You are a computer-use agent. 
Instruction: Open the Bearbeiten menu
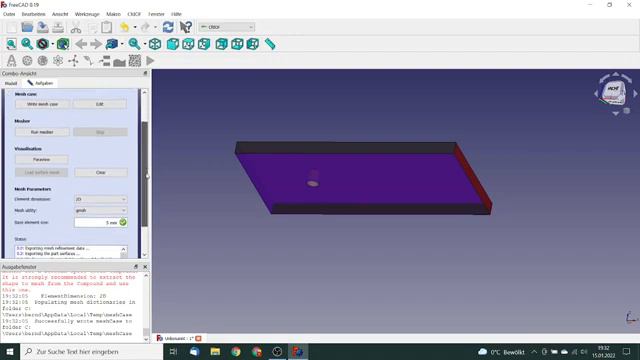click(33, 14)
